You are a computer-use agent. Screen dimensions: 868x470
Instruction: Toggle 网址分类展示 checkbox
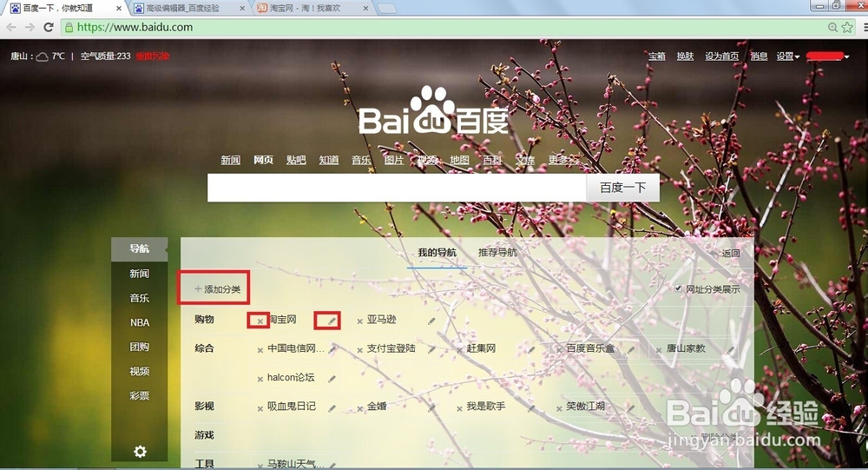[678, 288]
